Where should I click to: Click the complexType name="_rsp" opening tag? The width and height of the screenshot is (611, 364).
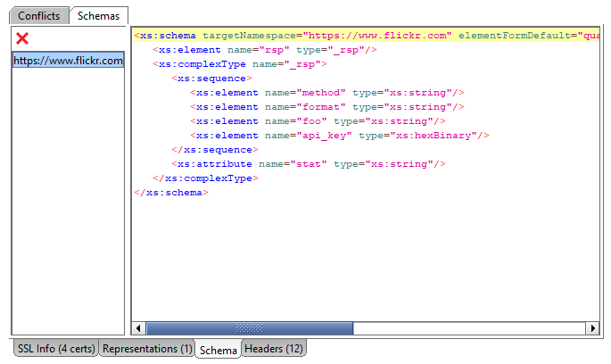241,64
